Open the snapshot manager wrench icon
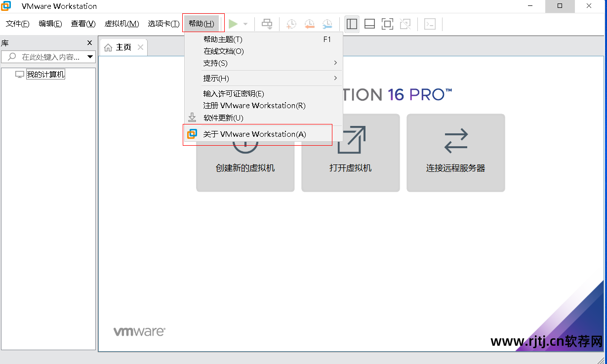 327,24
